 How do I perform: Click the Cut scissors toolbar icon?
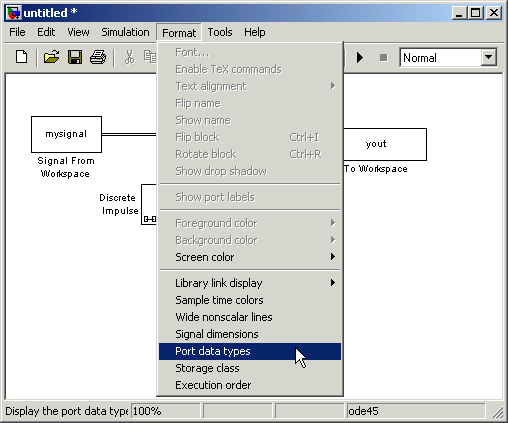pos(129,57)
